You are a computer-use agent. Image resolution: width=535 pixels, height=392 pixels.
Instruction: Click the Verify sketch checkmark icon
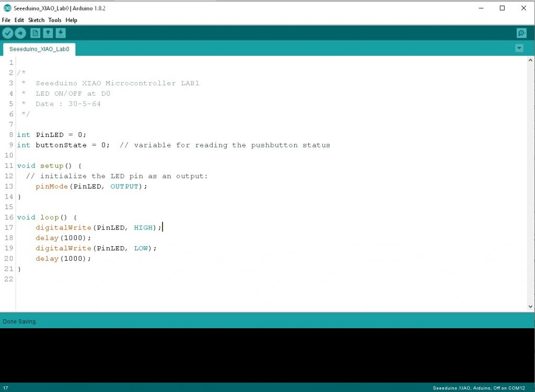point(8,33)
